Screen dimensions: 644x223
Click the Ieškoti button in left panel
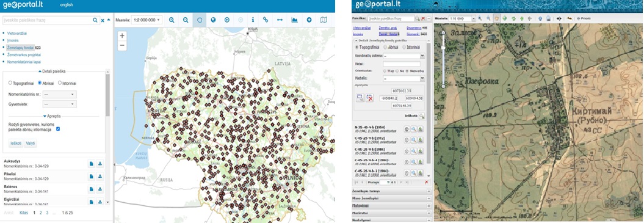click(16, 143)
